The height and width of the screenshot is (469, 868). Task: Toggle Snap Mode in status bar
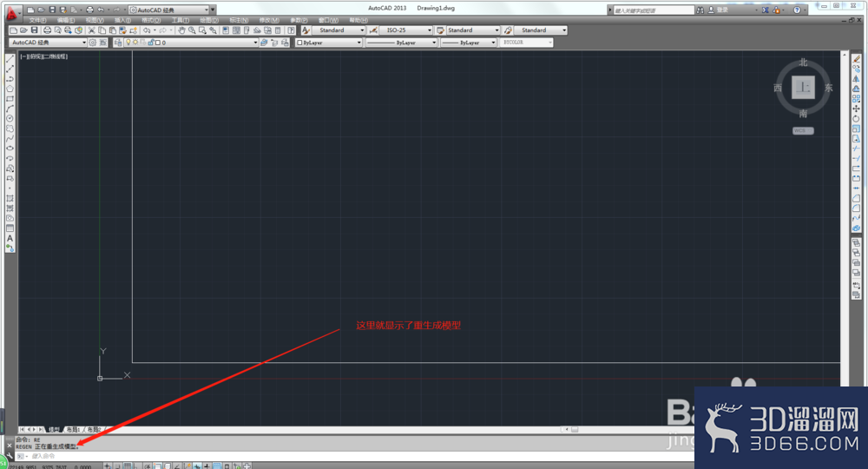click(x=117, y=466)
